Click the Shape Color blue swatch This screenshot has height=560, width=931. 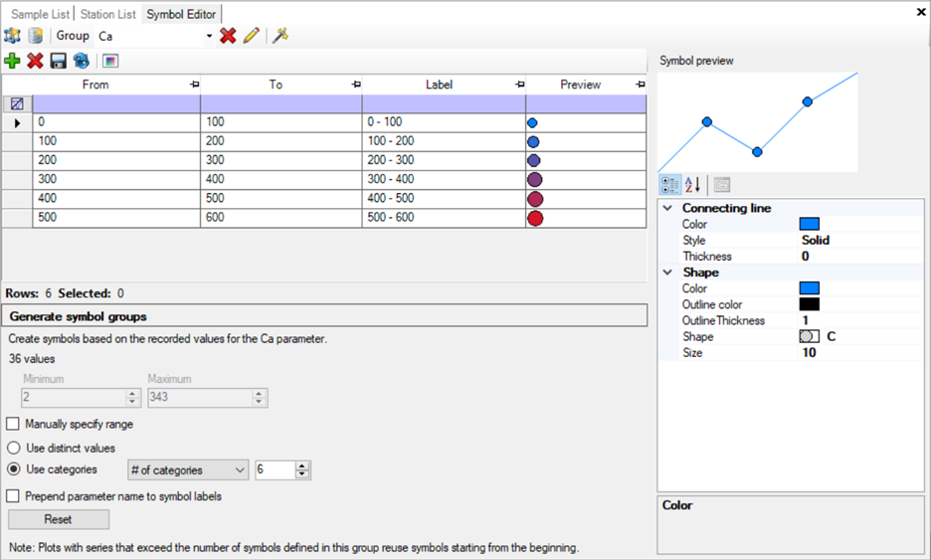tap(810, 288)
